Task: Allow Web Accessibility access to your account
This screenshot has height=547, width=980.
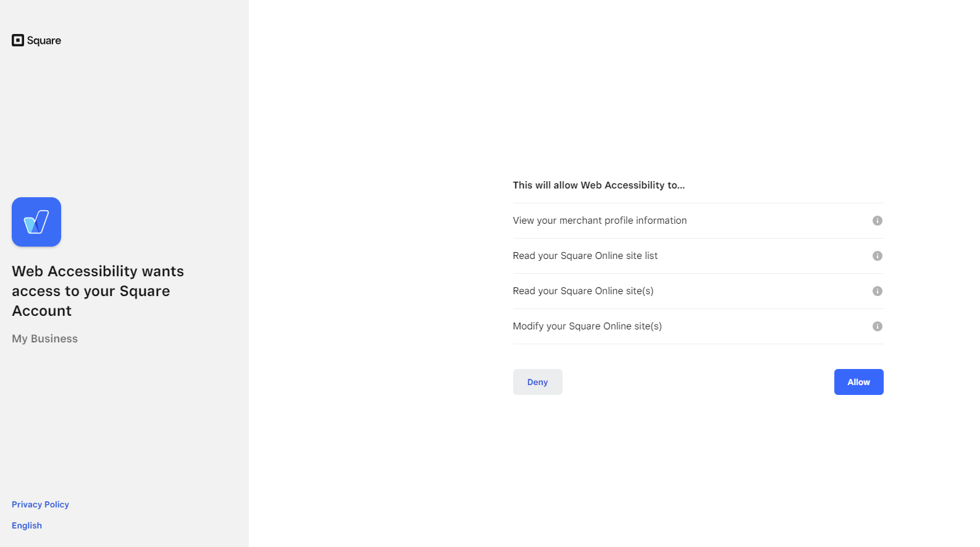Action: point(858,382)
